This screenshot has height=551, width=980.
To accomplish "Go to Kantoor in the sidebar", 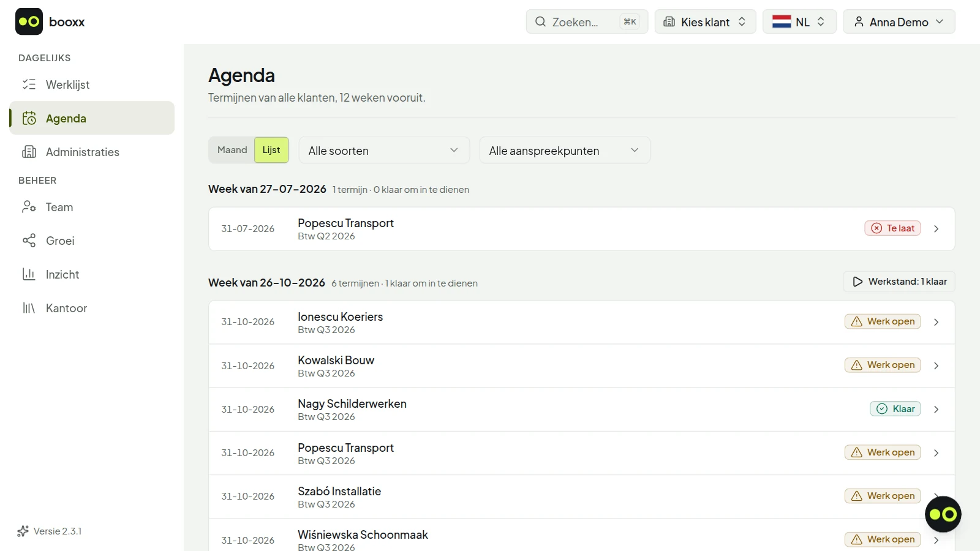I will 92,308.
